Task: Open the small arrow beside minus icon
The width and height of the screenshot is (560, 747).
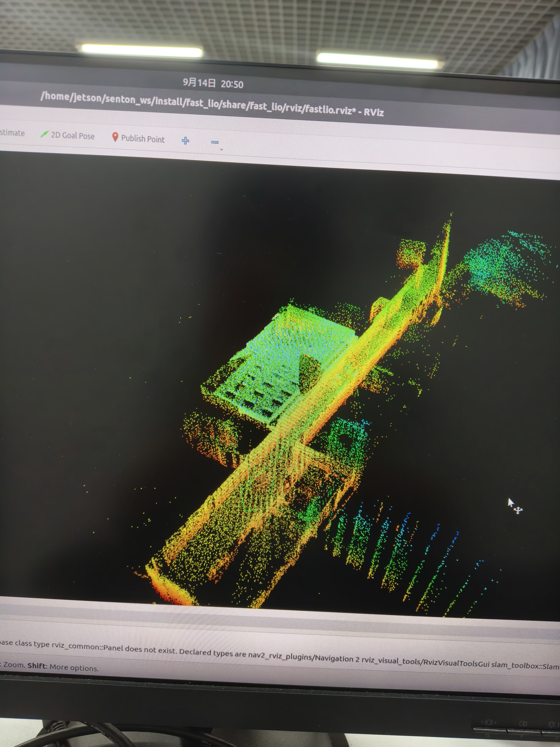Action: 221,149
